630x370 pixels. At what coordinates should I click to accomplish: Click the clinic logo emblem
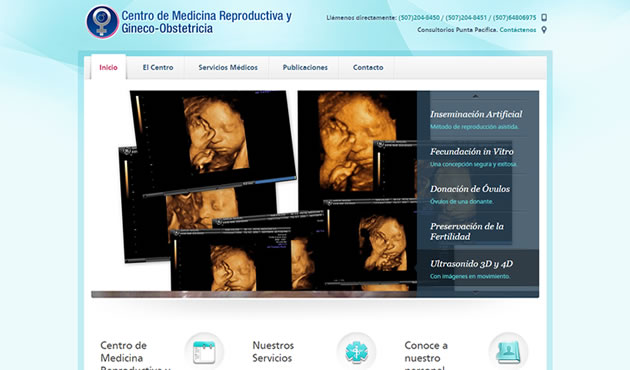coord(102,22)
